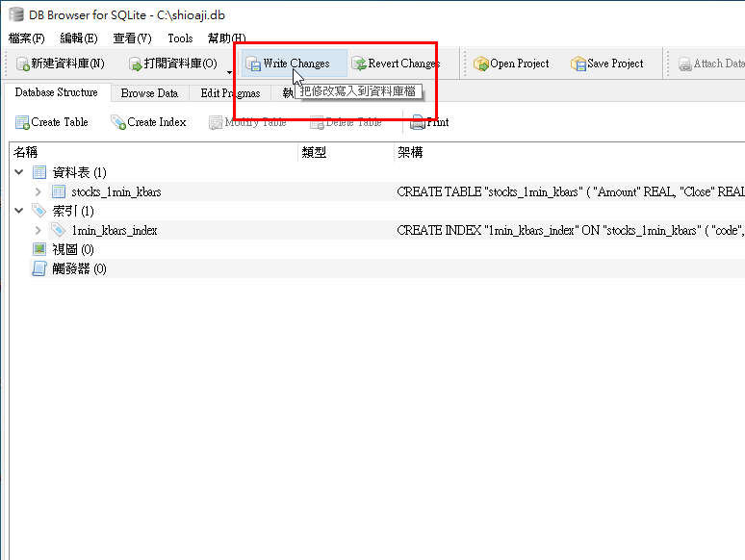Click the 視圖 picture icon
Viewport: 745px width, 560px height.
[x=39, y=249]
